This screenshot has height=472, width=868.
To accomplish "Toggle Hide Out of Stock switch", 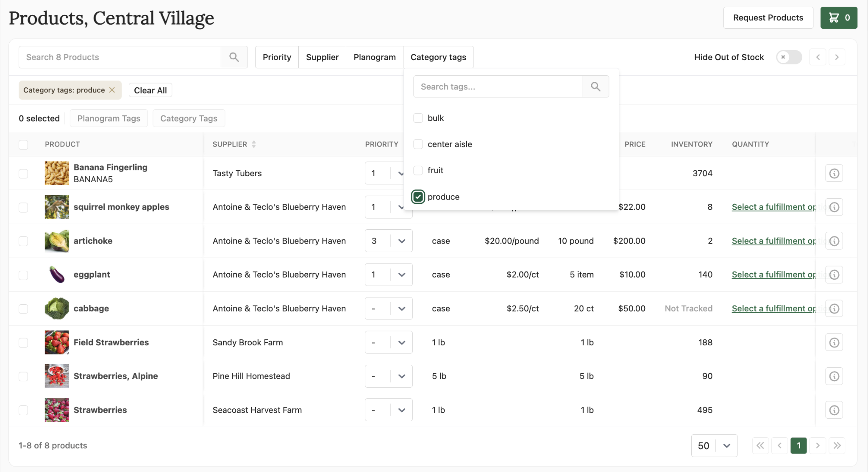I will pyautogui.click(x=788, y=57).
